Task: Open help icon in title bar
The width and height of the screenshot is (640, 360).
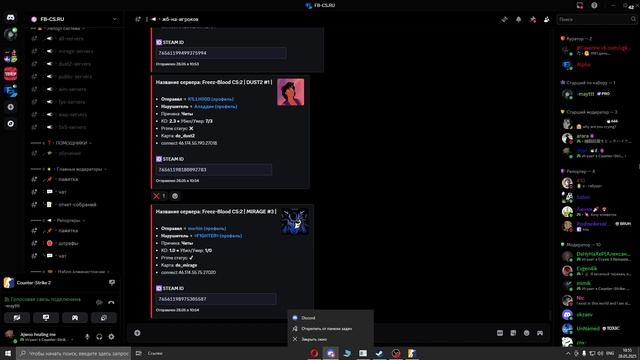Action: (x=594, y=5)
